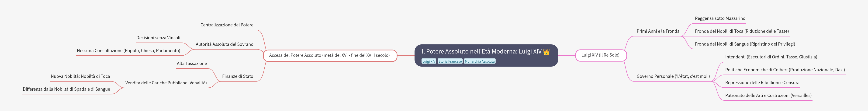This screenshot has width=868, height=111.
Task: Open the 'Storia Francese' tag
Action: [x=450, y=61]
